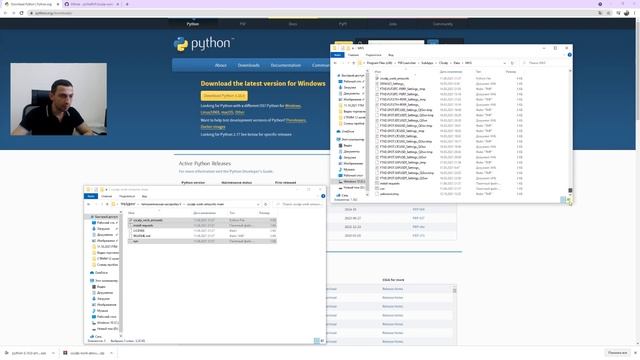Click up-folder arrow in lower Explorer window
640x360 pixels.
point(107,204)
